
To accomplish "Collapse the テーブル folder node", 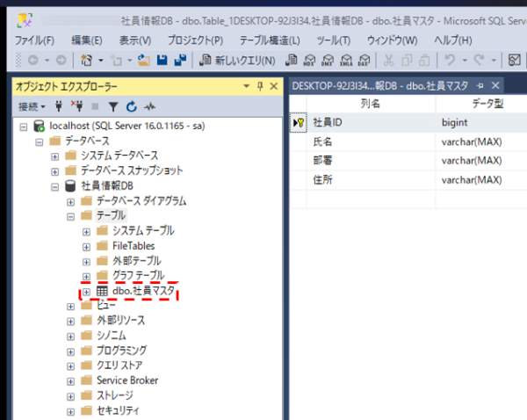I will [x=71, y=215].
